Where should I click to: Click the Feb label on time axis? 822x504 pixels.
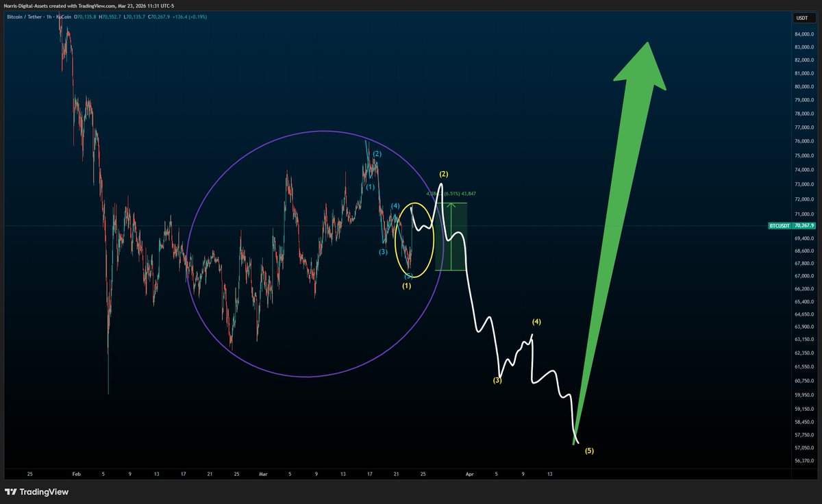76,474
